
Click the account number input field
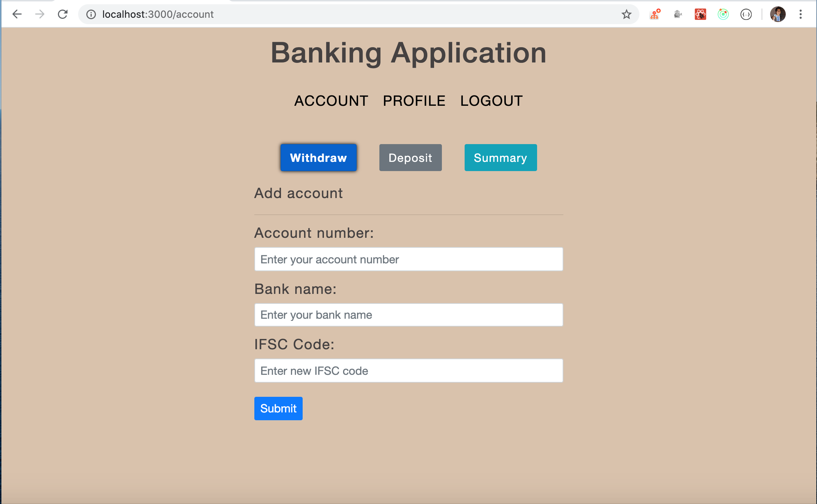(x=408, y=259)
